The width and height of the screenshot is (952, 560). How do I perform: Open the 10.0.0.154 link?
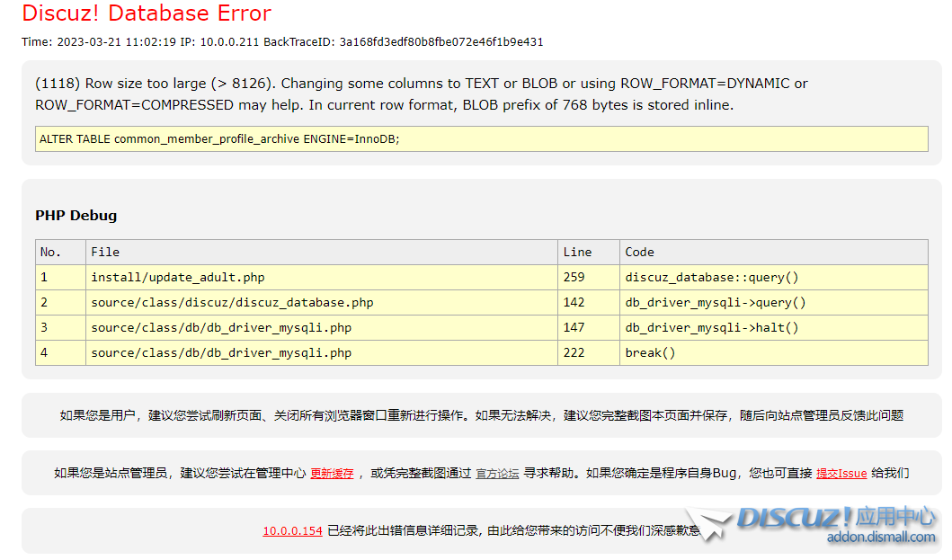click(x=292, y=530)
